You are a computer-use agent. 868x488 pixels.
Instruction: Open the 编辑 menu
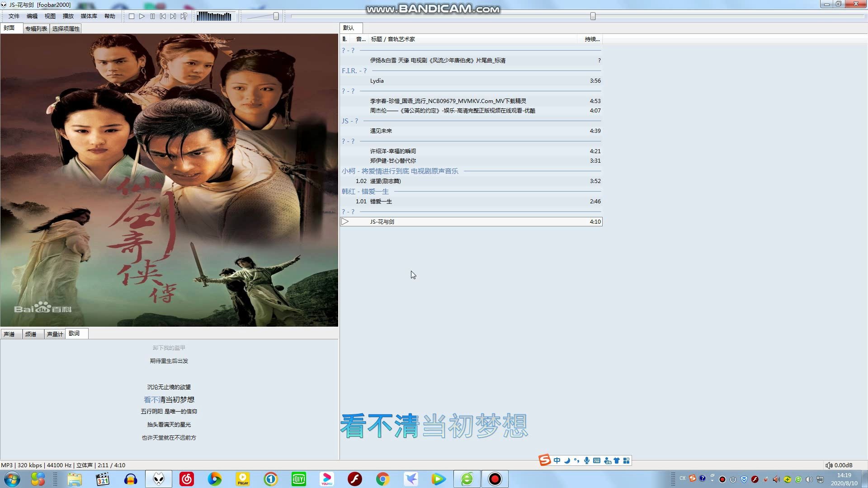click(32, 16)
